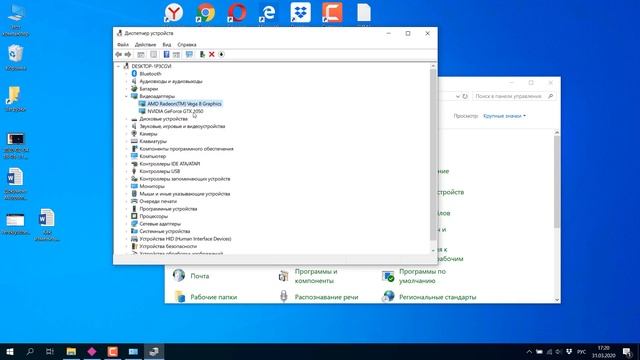Click the Mail icon in Control Panel
The image size is (640, 360).
179,276
